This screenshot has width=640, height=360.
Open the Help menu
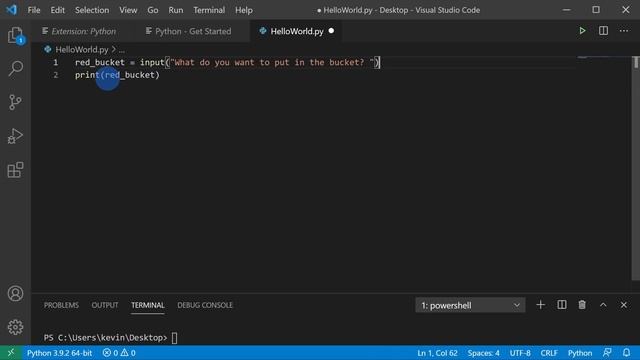coord(244,10)
